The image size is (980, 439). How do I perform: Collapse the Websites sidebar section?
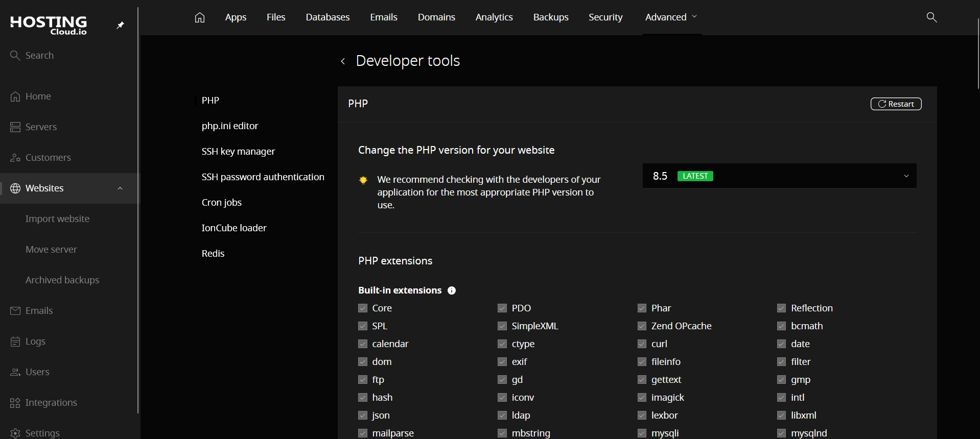pyautogui.click(x=120, y=188)
